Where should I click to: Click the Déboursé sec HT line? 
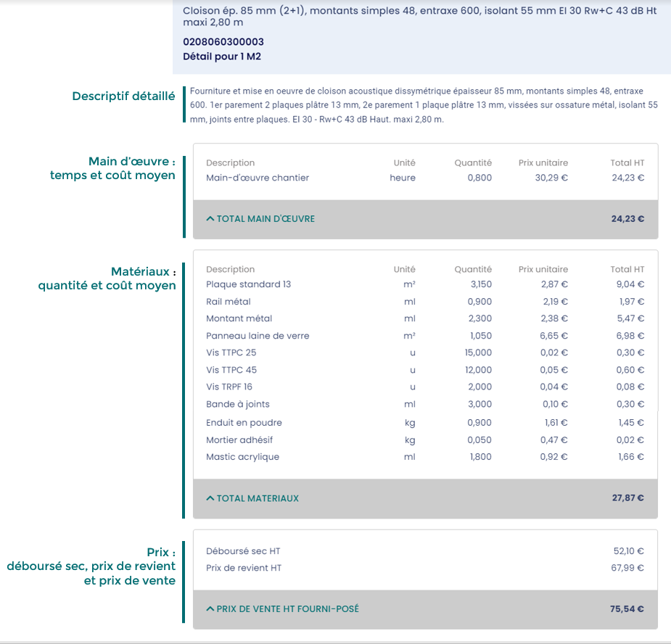point(243,552)
